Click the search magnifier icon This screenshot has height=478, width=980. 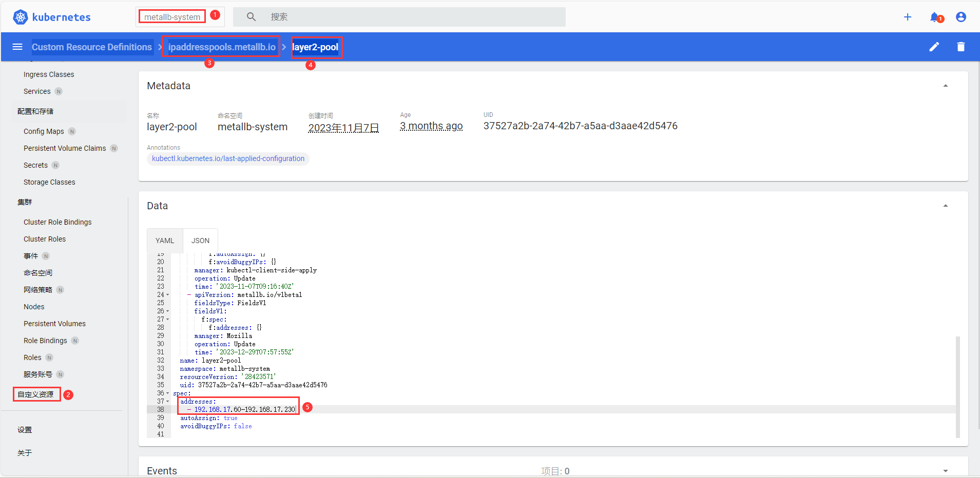coord(251,17)
